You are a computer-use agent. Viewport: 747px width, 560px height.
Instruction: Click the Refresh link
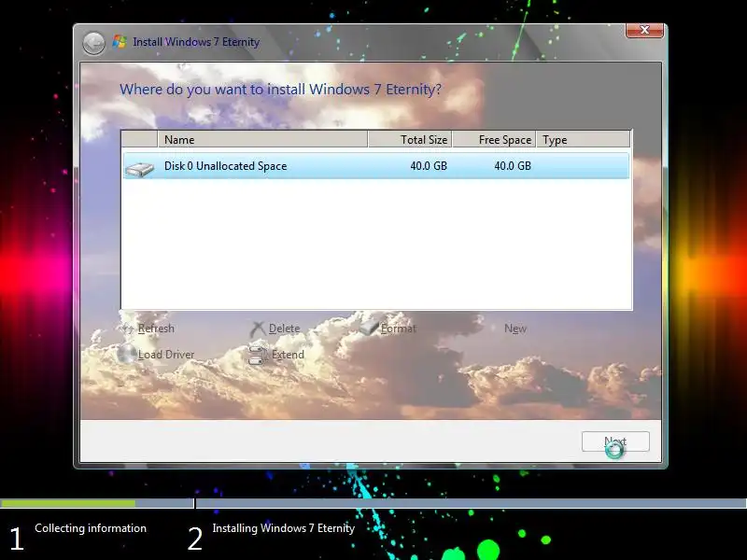coord(156,329)
